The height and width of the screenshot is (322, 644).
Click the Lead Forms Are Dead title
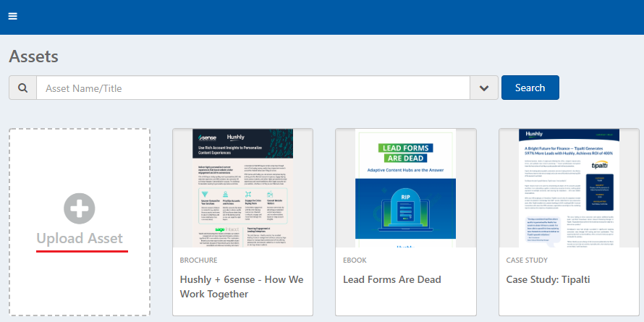(x=391, y=280)
